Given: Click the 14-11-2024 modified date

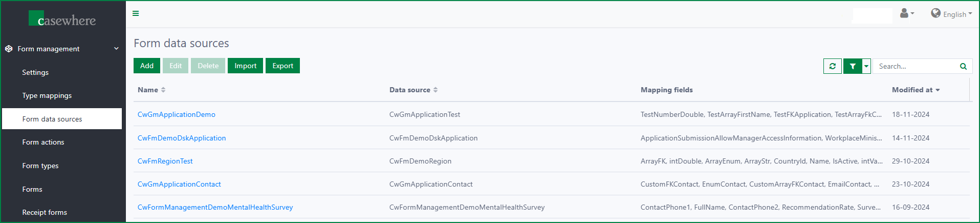Looking at the screenshot, I should (x=910, y=138).
